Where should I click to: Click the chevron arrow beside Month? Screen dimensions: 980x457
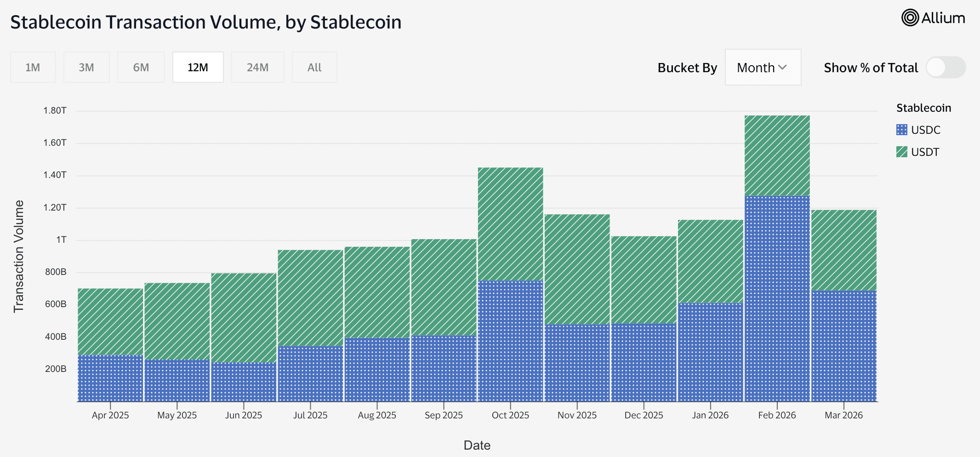[x=782, y=68]
